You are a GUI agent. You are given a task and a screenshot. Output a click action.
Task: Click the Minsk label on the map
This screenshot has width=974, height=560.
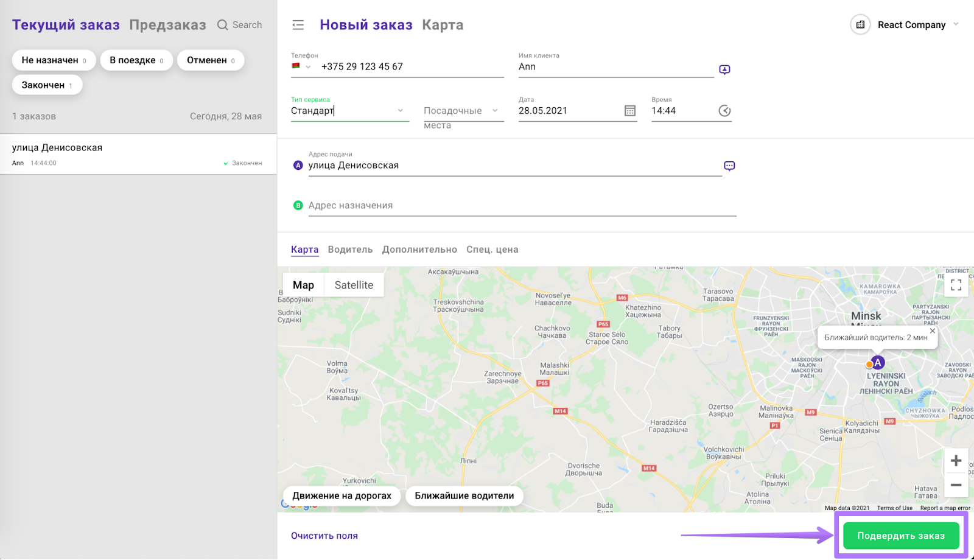coord(866,316)
